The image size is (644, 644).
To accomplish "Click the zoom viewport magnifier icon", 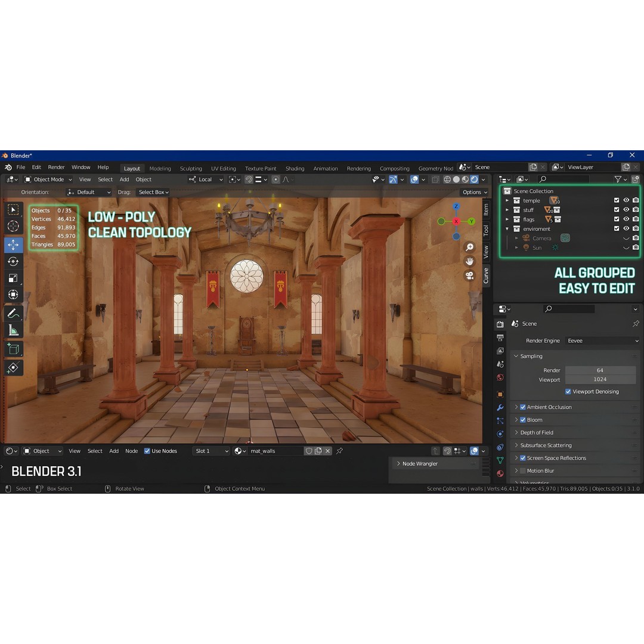I will 469,247.
